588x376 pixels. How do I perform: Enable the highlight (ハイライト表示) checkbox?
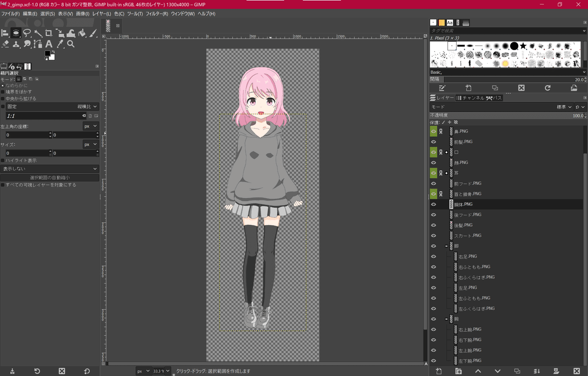click(x=2, y=160)
